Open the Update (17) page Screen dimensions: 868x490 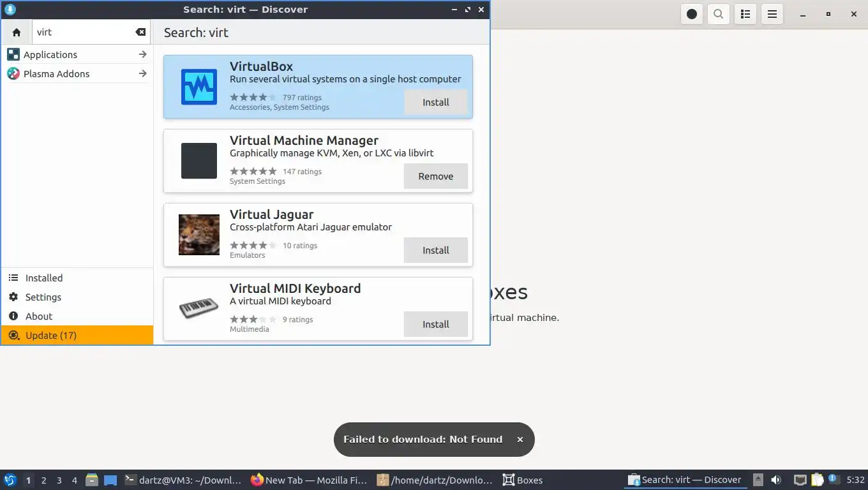77,336
